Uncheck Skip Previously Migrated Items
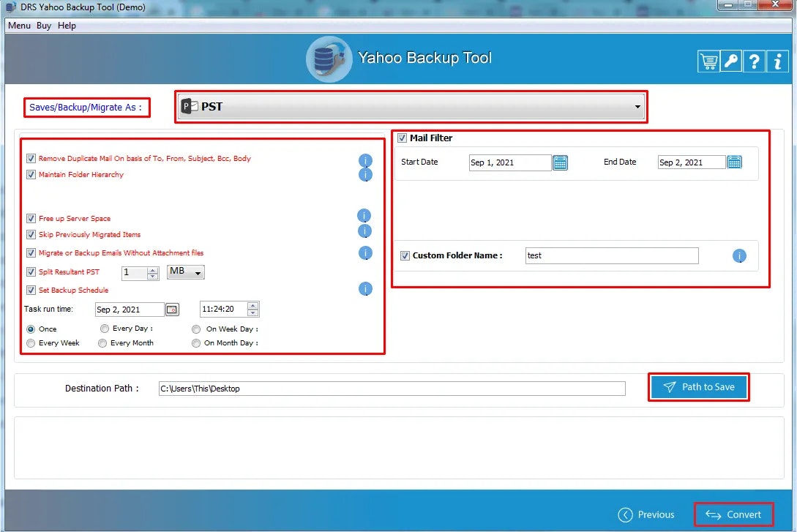Viewport: 797px width, 532px height. pos(31,235)
